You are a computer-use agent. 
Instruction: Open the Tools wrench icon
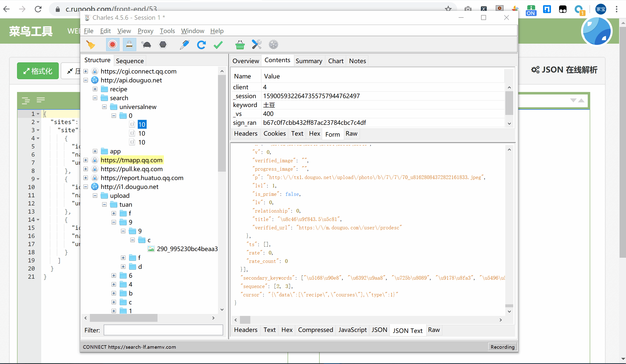coord(257,45)
